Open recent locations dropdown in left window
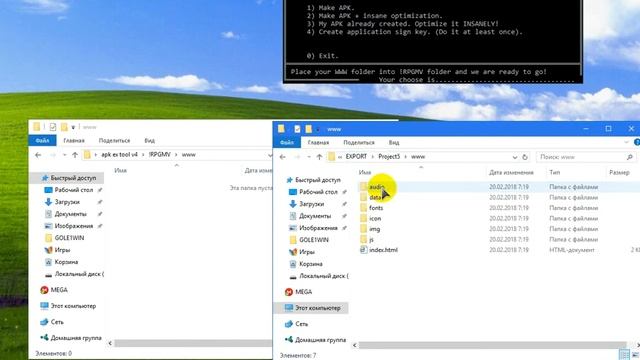Screen dimensions: 640x360 click(64, 155)
